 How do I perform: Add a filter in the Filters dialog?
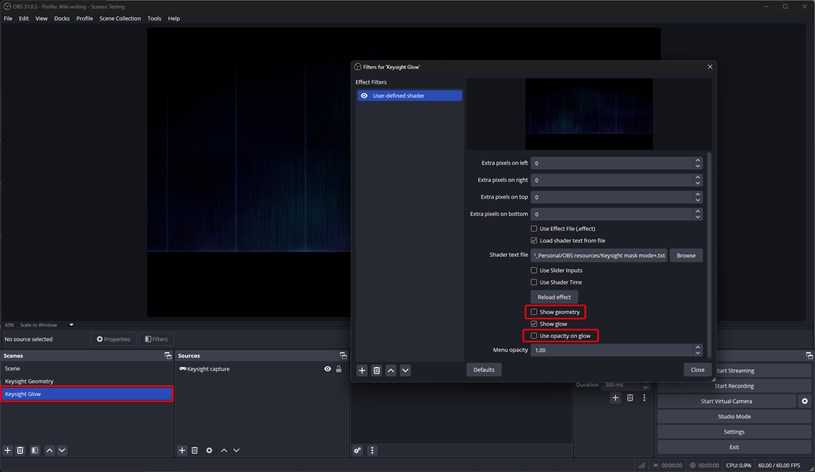click(x=362, y=370)
